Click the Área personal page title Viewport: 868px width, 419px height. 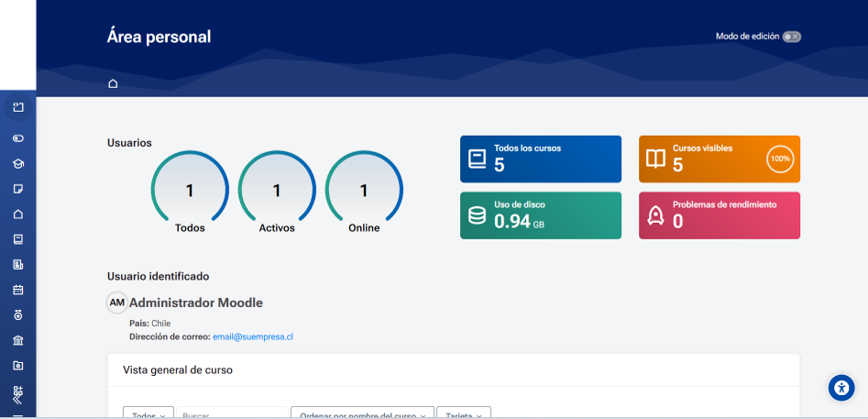tap(159, 37)
